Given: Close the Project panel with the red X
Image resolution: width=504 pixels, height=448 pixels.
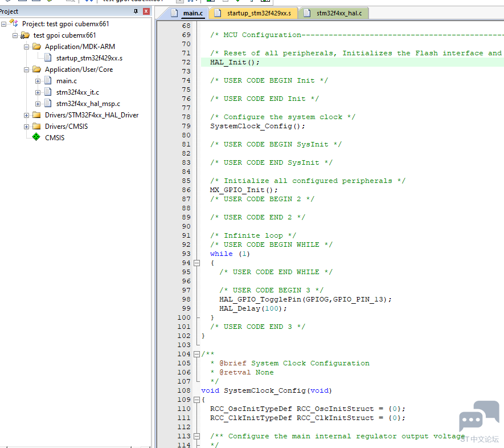Looking at the screenshot, I should 146,11.
